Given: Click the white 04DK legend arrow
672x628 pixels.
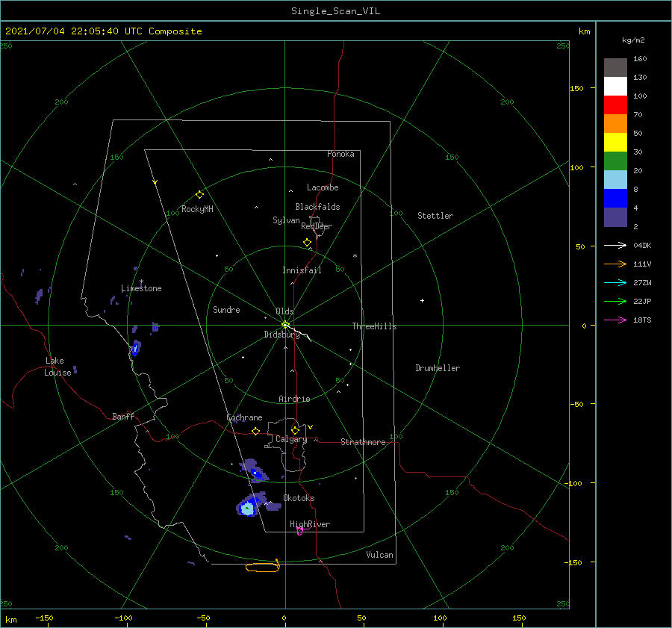Looking at the screenshot, I should pos(615,245).
